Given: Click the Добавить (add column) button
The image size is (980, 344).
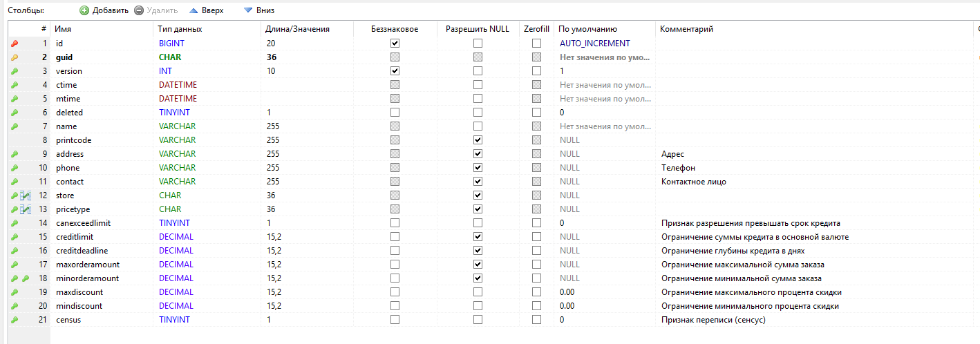Looking at the screenshot, I should (104, 10).
